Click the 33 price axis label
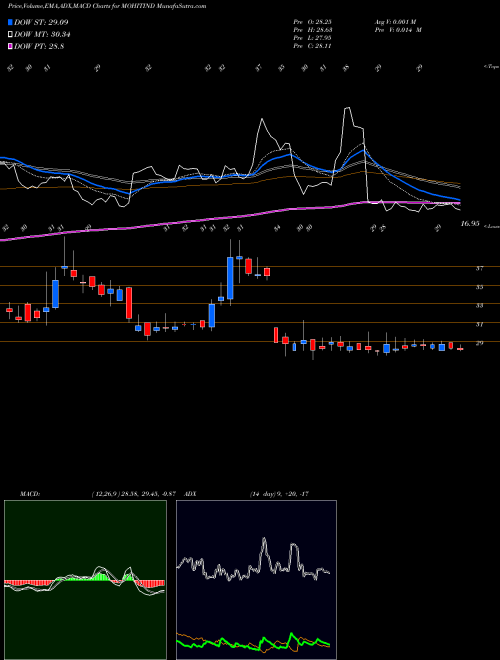This screenshot has width=500, height=660. (x=479, y=306)
